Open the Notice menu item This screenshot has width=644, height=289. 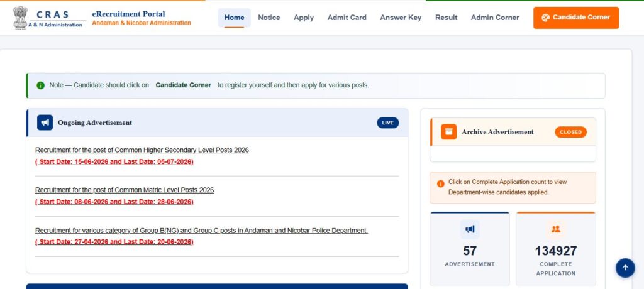pos(269,18)
